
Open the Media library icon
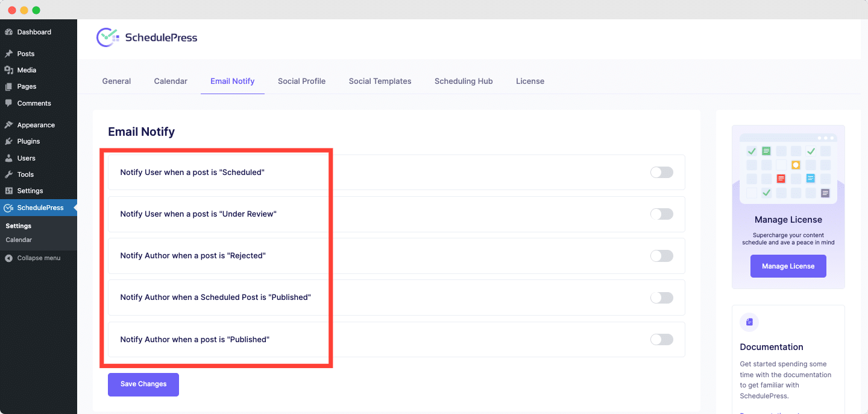(9, 69)
